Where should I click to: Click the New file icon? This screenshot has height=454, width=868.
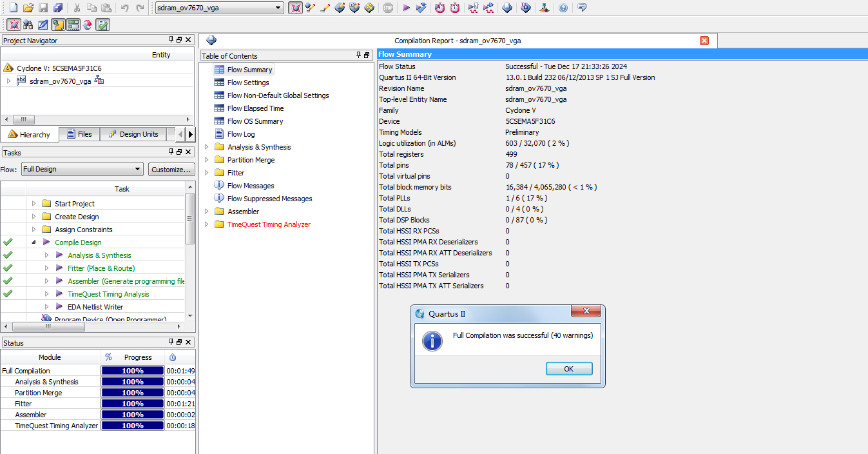(x=13, y=8)
